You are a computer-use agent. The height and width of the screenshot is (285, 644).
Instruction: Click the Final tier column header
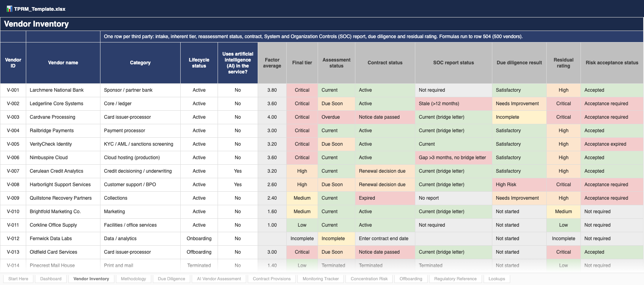(x=302, y=63)
